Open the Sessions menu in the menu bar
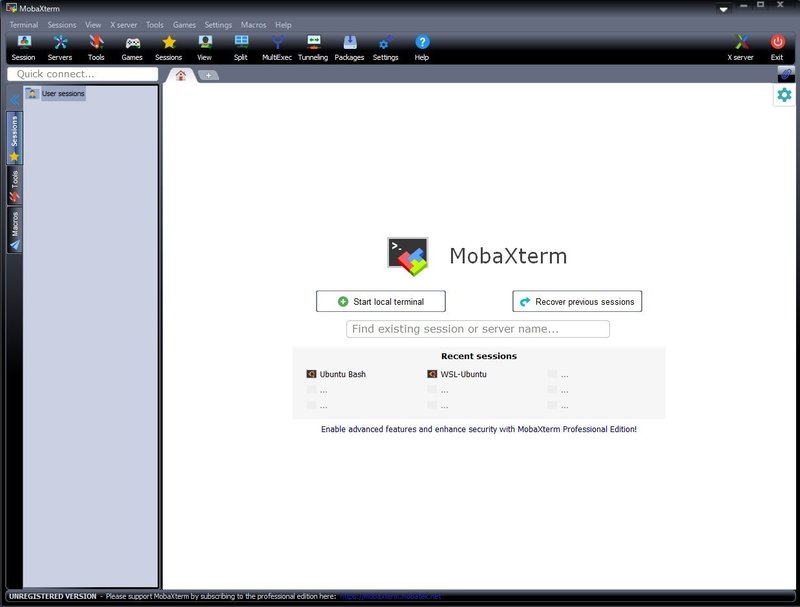The height and width of the screenshot is (607, 800). pos(62,24)
